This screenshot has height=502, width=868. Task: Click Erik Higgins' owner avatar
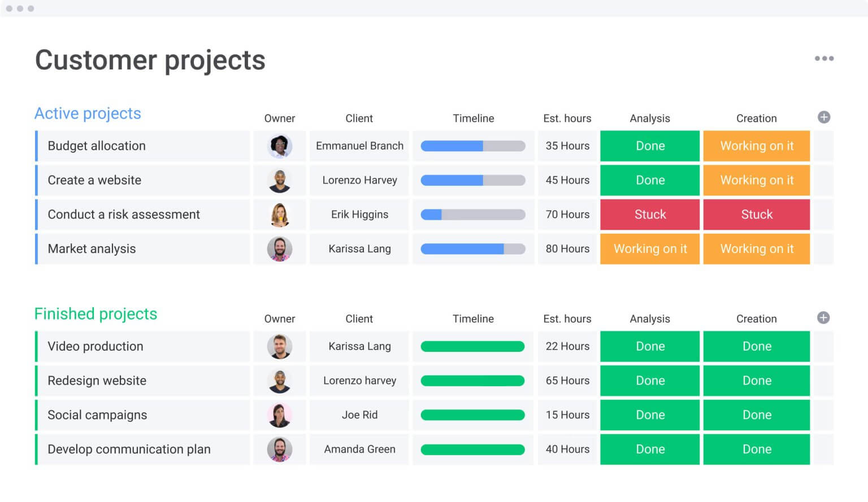280,215
